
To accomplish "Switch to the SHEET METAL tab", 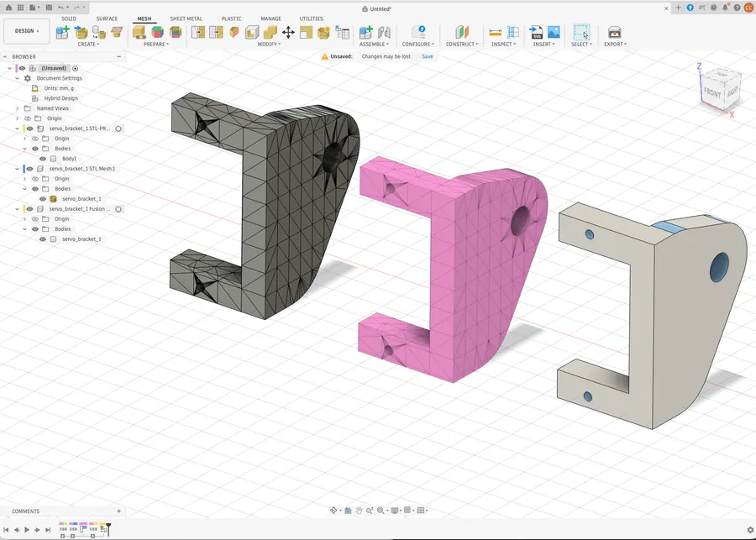I will (x=186, y=18).
